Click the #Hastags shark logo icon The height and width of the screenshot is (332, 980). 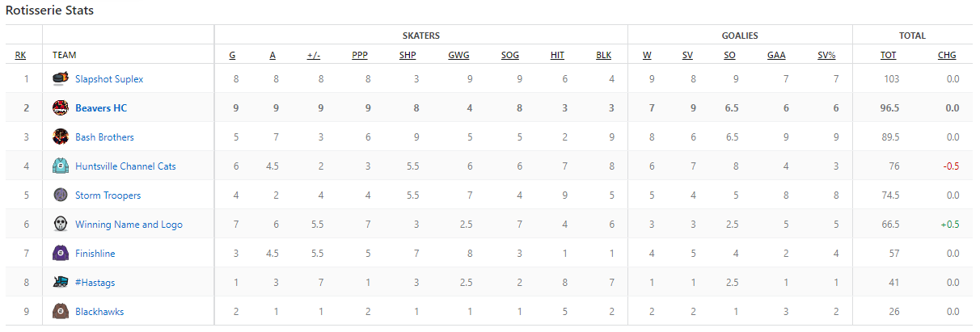[60, 283]
